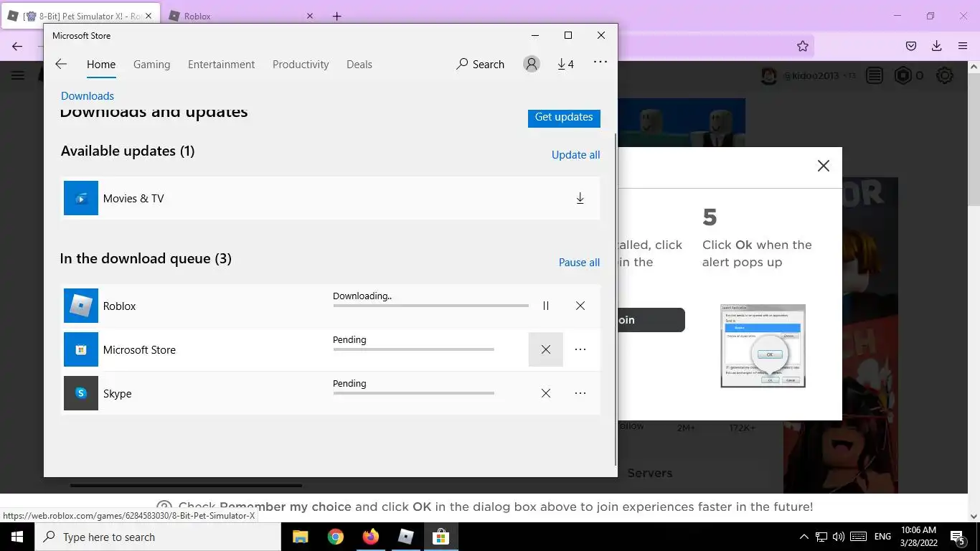The width and height of the screenshot is (980, 551).
Task: Switch to the Gaming tab
Action: (x=152, y=64)
